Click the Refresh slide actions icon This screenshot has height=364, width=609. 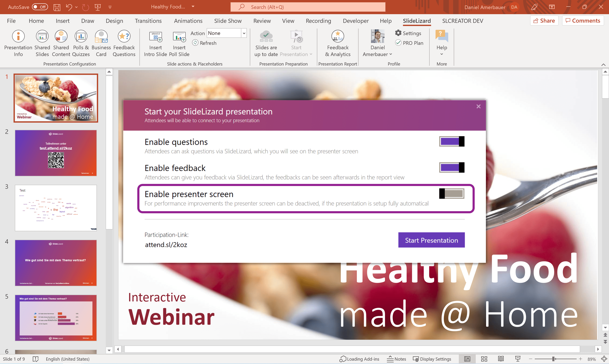point(195,43)
